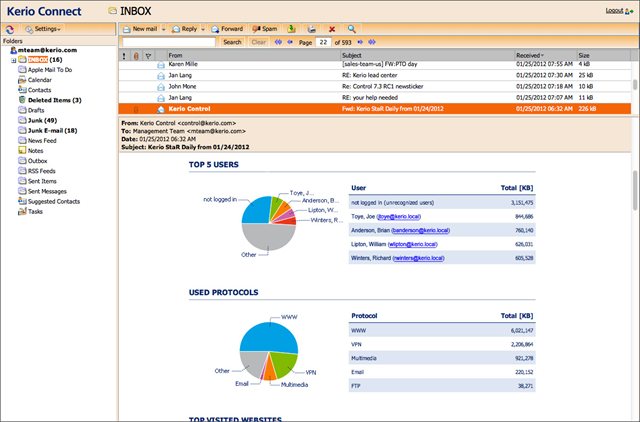Click the magnifier search icon in toolbar
Image resolution: width=640 pixels, height=422 pixels.
tap(351, 29)
